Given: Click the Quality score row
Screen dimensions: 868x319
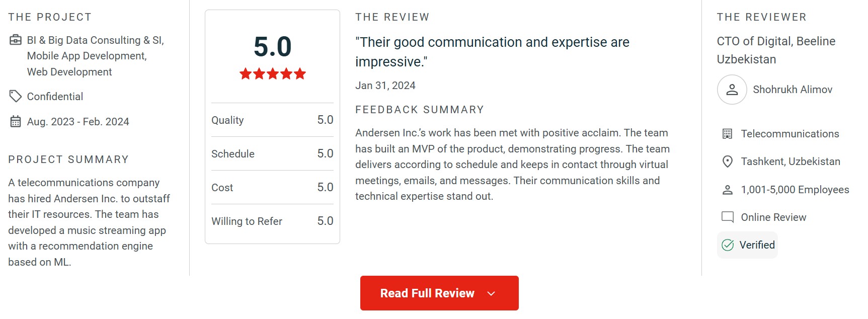Looking at the screenshot, I should tap(272, 120).
